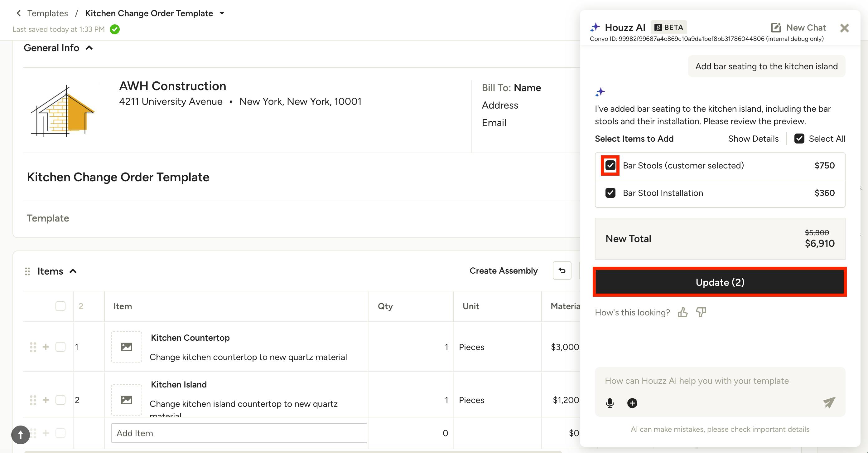Click the Qty column header
This screenshot has height=453, width=868.
click(385, 306)
